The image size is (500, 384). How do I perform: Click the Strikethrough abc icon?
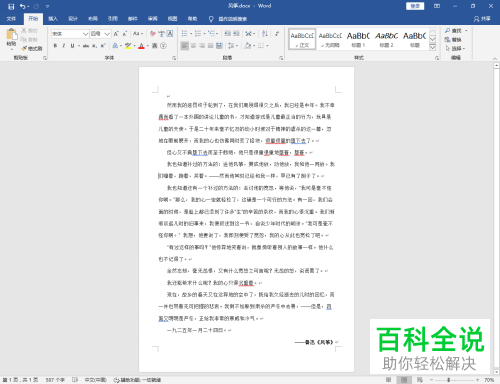pyautogui.click(x=86, y=46)
